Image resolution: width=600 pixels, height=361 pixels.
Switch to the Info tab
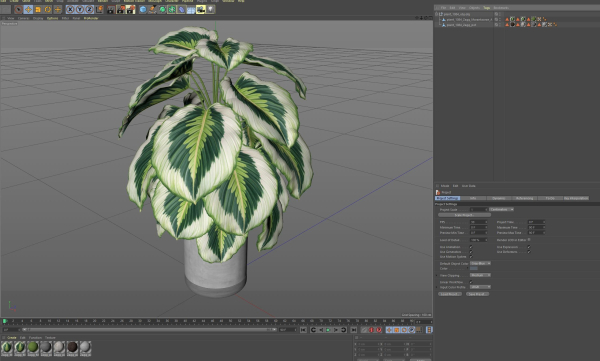473,198
